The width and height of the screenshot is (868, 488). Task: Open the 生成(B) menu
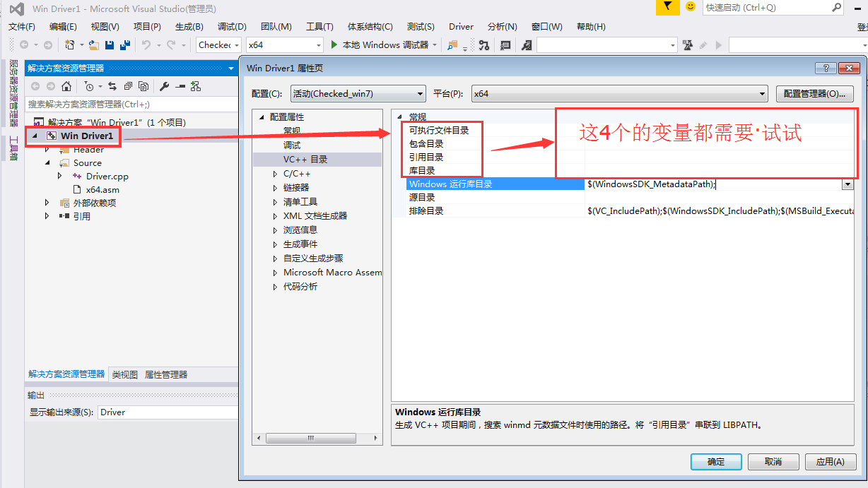(x=189, y=26)
